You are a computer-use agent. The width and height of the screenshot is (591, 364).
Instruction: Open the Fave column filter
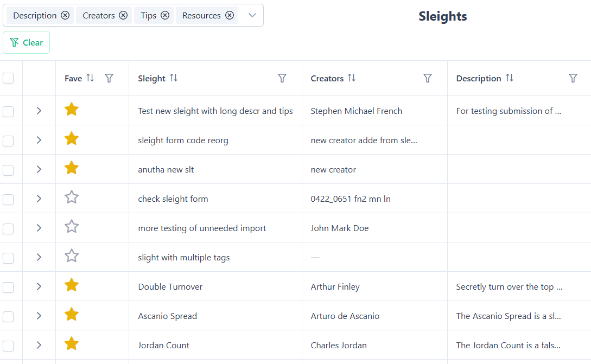109,78
